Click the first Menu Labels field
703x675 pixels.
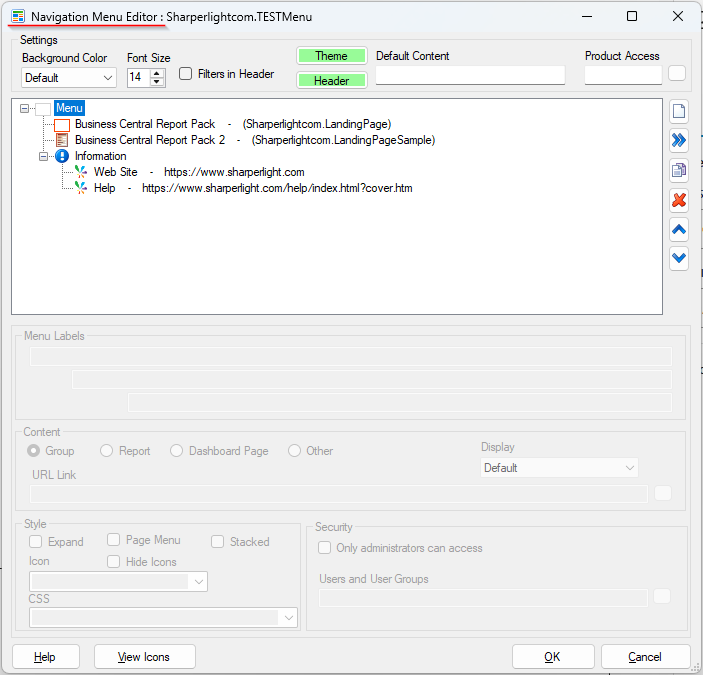(x=351, y=357)
